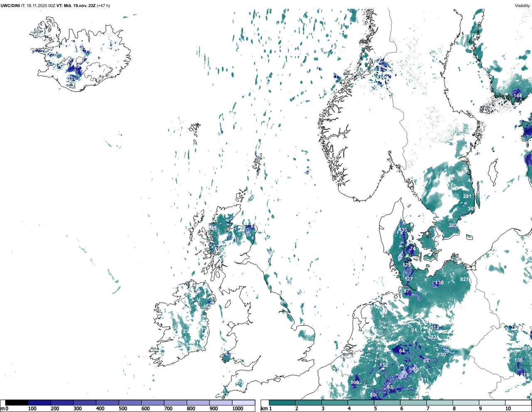The height and width of the screenshot is (412, 532).
Task: Click the '10' tick on kilometer legend
Action: [x=508, y=409]
